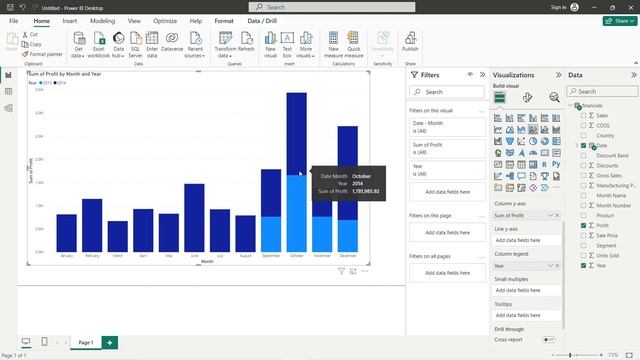The width and height of the screenshot is (640, 360).
Task: Open More visuals
Action: click(x=305, y=44)
